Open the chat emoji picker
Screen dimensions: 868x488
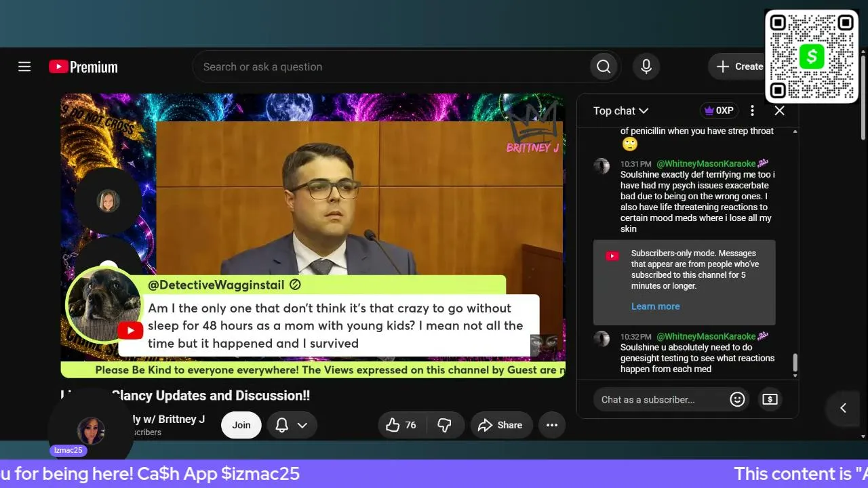737,399
